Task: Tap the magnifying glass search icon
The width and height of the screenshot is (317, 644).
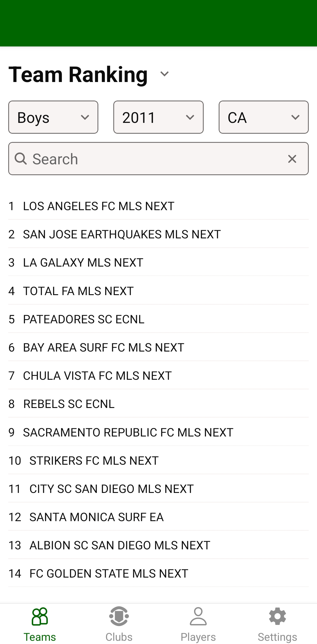Action: (21, 159)
